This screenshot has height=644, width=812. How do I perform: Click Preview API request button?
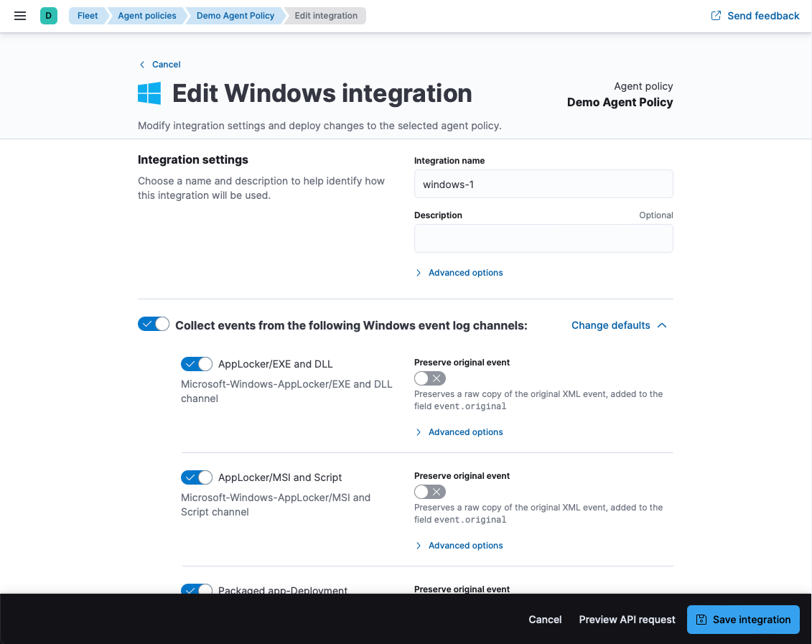pyautogui.click(x=627, y=620)
